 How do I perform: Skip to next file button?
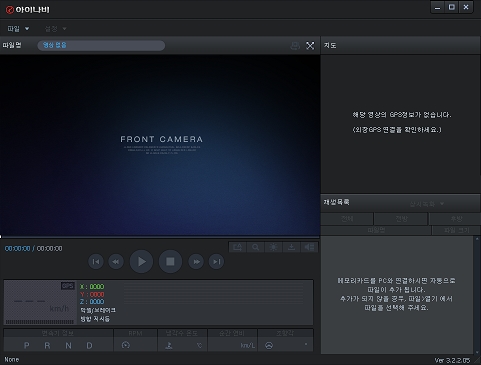coord(216,262)
